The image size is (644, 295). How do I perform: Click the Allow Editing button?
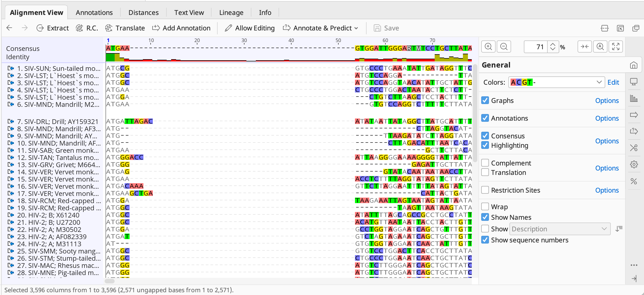click(x=250, y=28)
